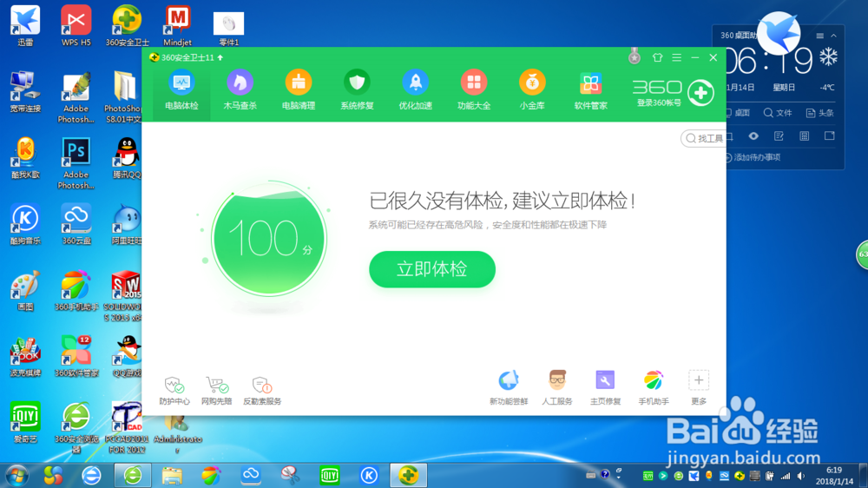The width and height of the screenshot is (868, 488).
Task: Open 波克棋牌 desktop shortcut
Action: 25,357
